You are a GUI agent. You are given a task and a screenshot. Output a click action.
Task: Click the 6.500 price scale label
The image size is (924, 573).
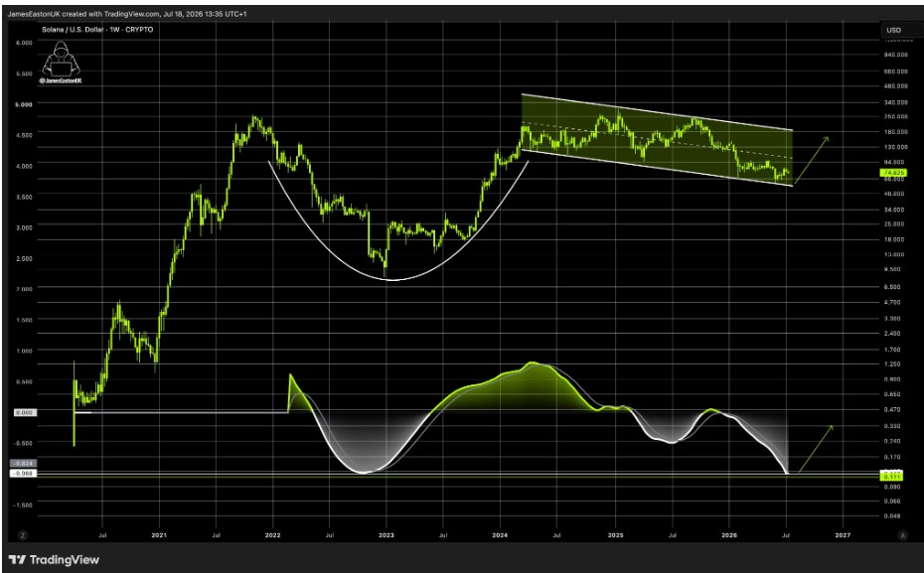pyautogui.click(x=892, y=287)
